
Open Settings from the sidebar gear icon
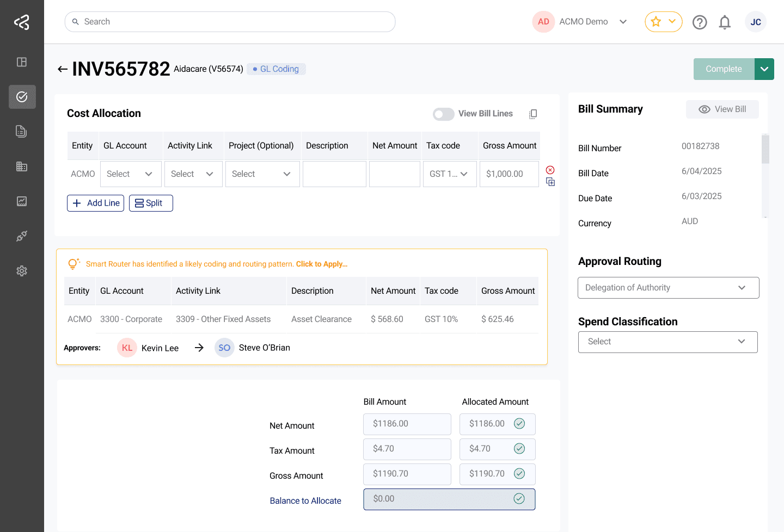22,270
